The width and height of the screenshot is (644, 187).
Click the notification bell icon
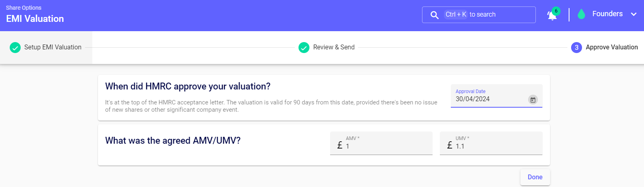[x=552, y=16]
